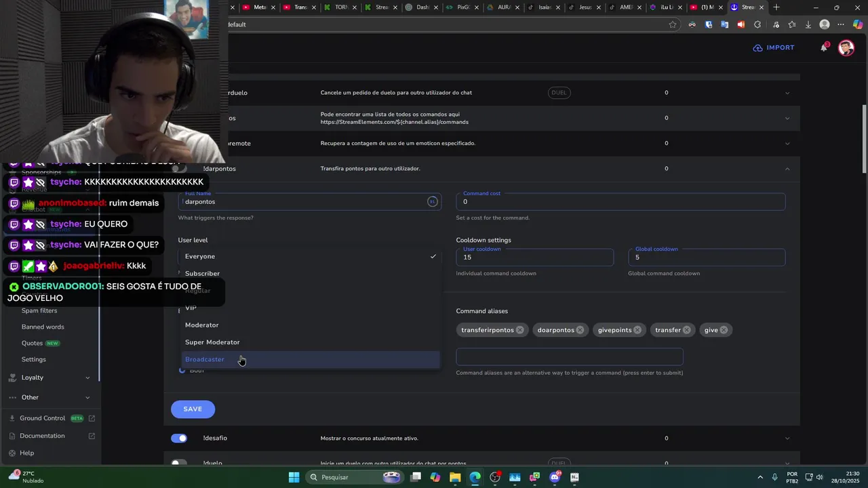868x488 pixels.
Task: Open the Windows Start menu
Action: 294,477
